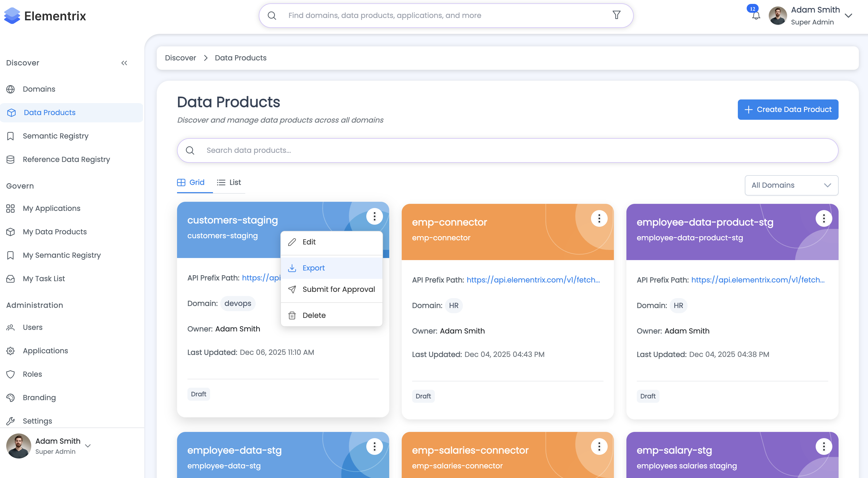Open My Applications grid icon

pyautogui.click(x=10, y=209)
